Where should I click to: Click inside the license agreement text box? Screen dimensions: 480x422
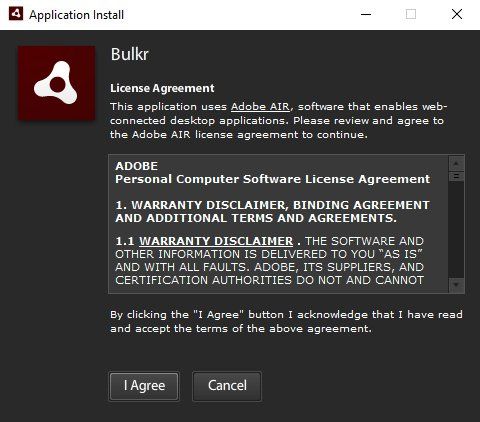point(278,224)
